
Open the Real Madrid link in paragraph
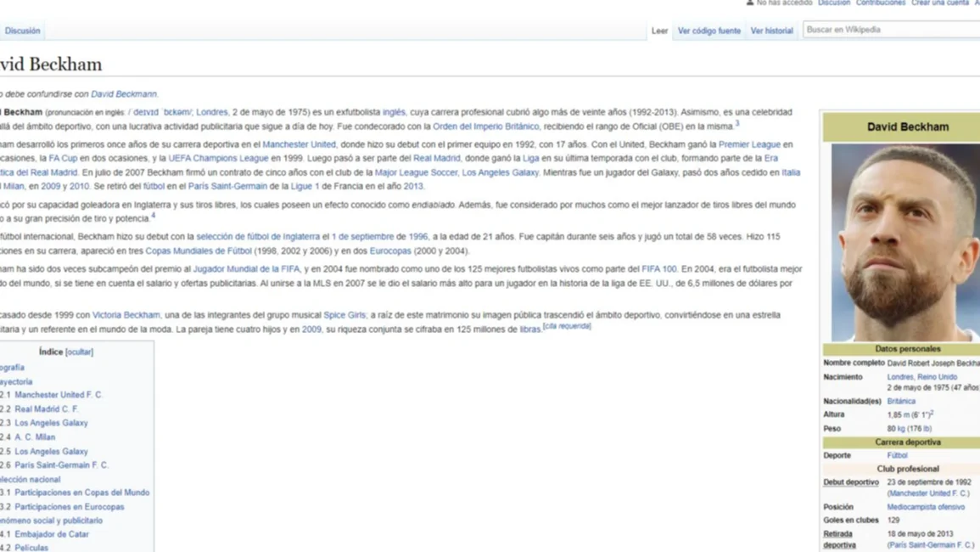(436, 158)
